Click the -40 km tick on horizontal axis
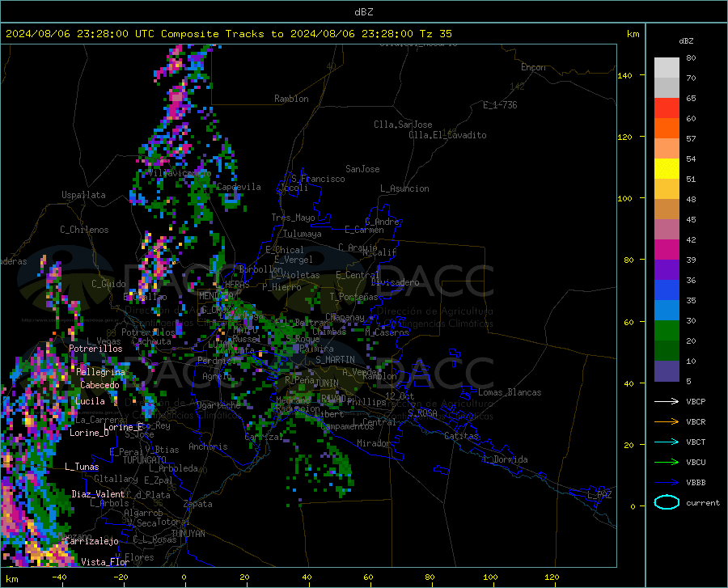Screen dimensions: 728x588 (59, 577)
